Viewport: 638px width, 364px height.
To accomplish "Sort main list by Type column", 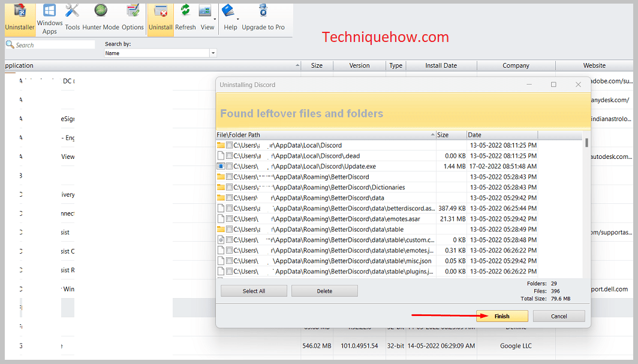I will [396, 65].
